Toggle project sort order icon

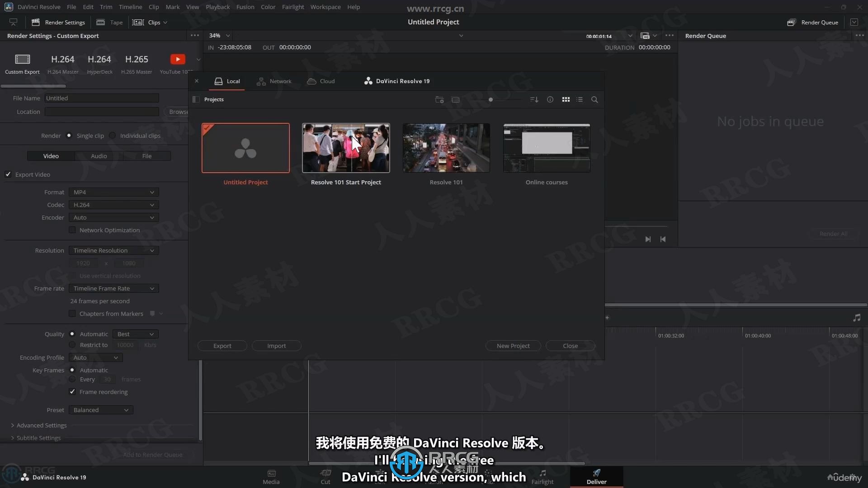[x=534, y=99]
